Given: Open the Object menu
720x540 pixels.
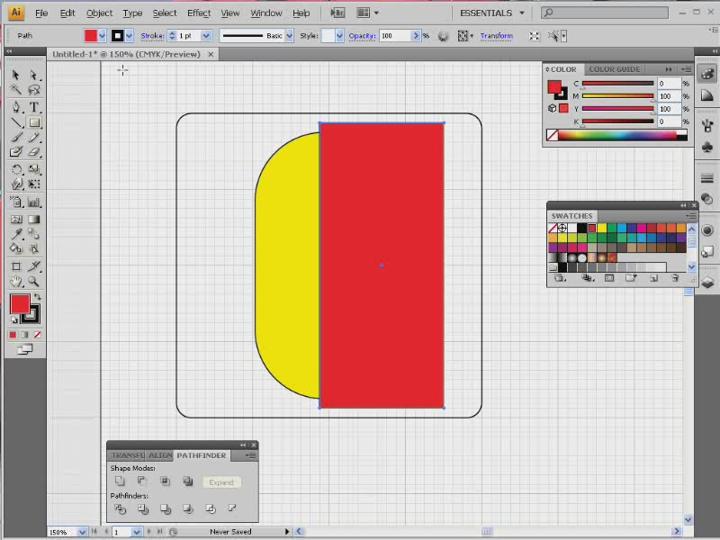Looking at the screenshot, I should pyautogui.click(x=99, y=13).
